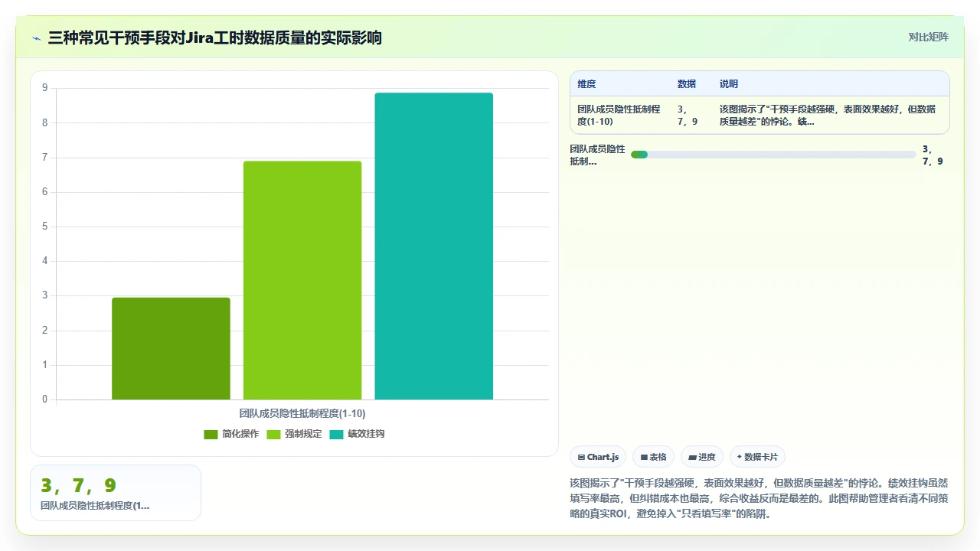Click the lightning icon beside the title
980x551 pixels.
[36, 37]
